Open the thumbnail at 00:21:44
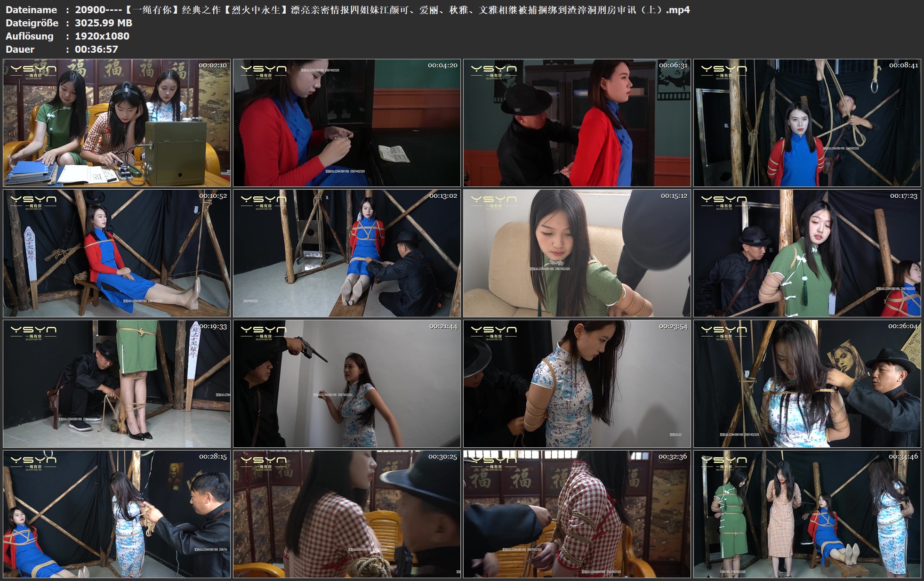The height and width of the screenshot is (581, 924). coord(347,384)
